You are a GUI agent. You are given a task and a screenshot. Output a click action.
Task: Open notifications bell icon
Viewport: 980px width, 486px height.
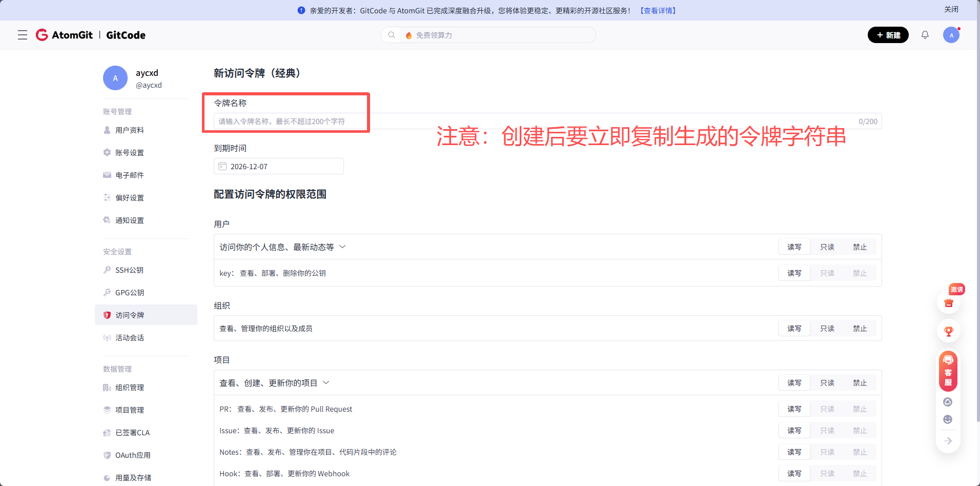925,35
